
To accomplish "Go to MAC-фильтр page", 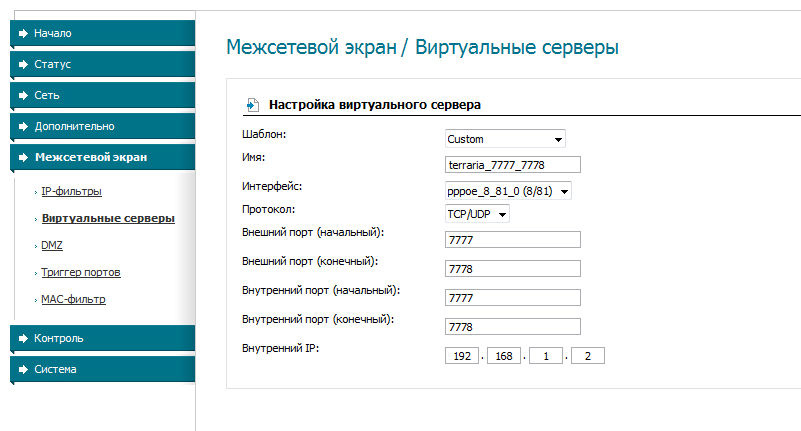I will (x=73, y=299).
